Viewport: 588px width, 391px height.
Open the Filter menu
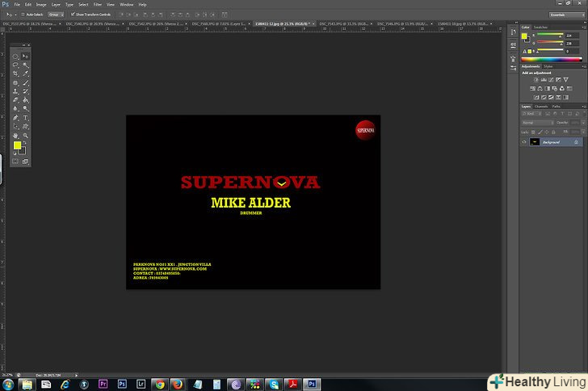pyautogui.click(x=97, y=4)
